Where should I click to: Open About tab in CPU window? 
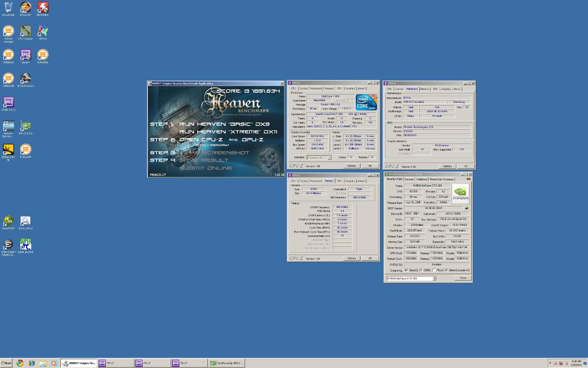point(361,88)
